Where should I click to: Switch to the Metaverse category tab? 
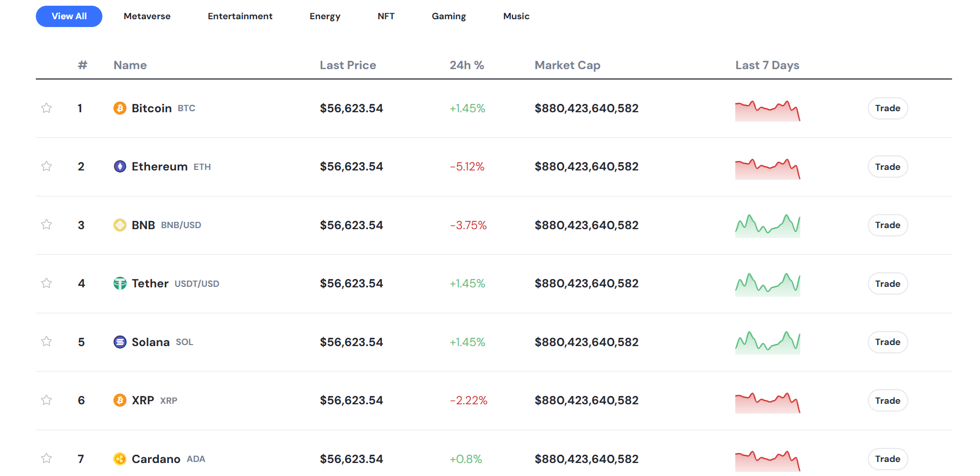(x=147, y=16)
